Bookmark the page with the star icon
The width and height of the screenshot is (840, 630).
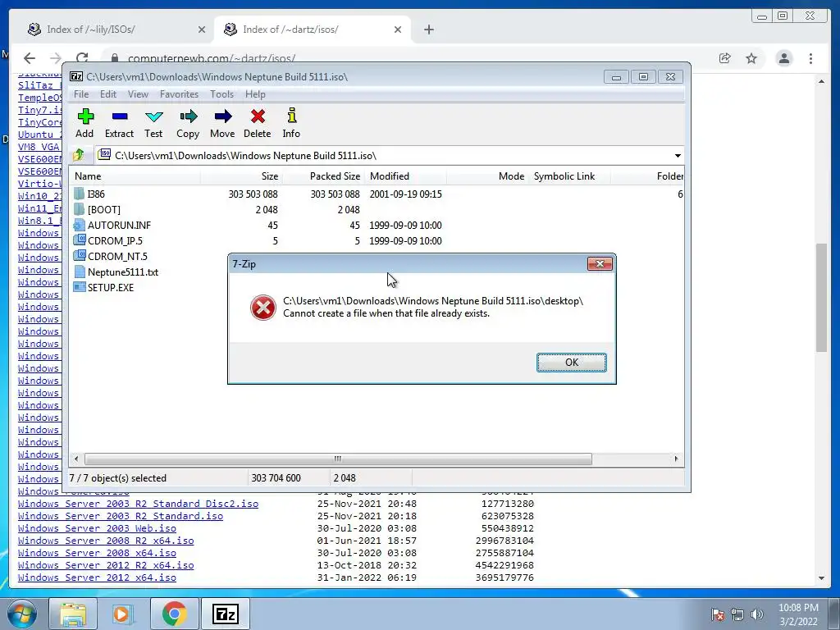[x=751, y=58]
